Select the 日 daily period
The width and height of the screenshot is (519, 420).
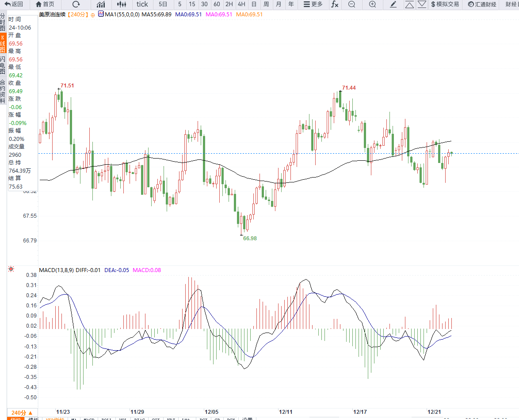254,4
